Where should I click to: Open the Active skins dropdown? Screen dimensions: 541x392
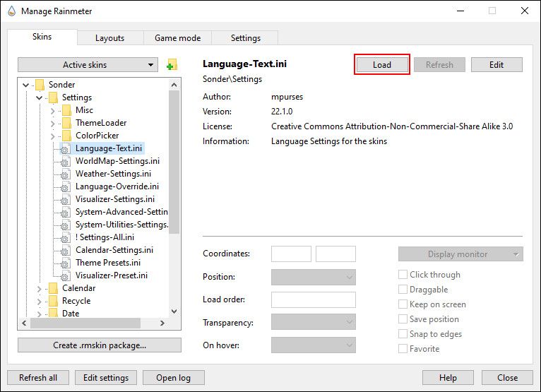tap(88, 65)
